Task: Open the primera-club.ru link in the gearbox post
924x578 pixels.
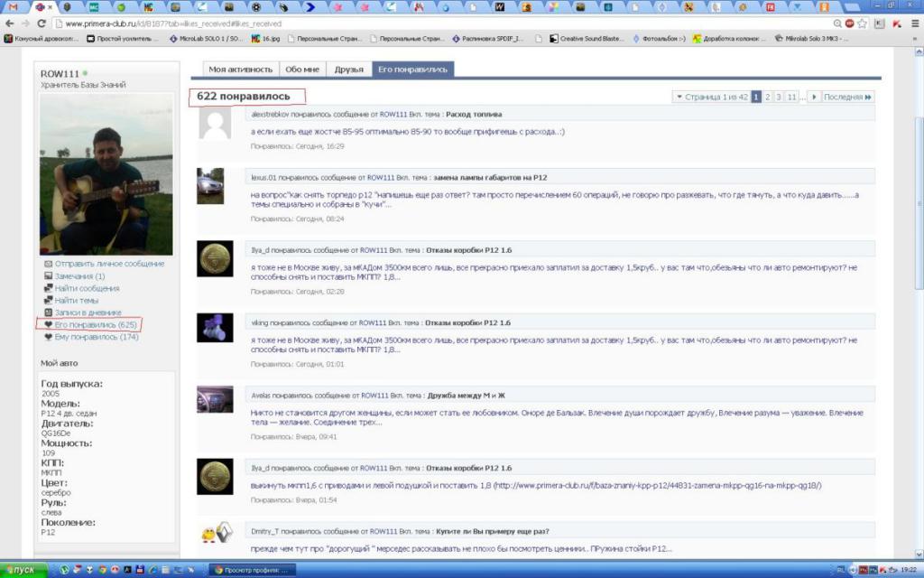Action: (x=657, y=486)
